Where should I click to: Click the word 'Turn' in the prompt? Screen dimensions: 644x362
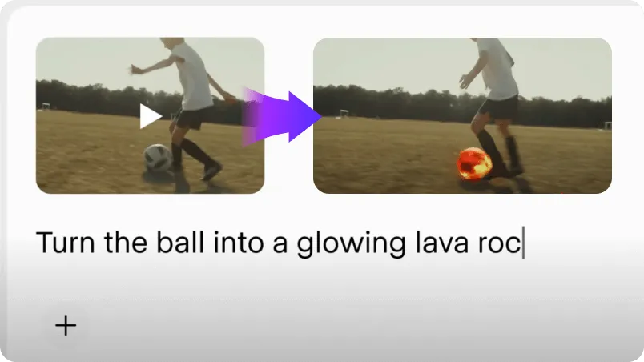click(x=66, y=243)
